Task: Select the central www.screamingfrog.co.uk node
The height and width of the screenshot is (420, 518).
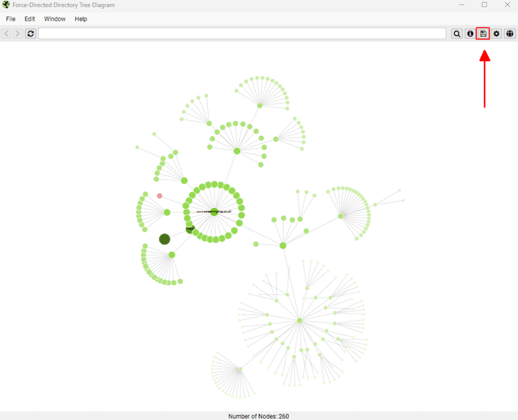Action: 214,212
